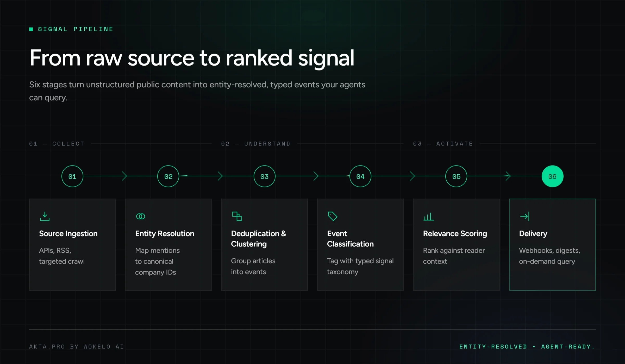Image resolution: width=625 pixels, height=364 pixels.
Task: Click the chevron arrow between stages 01 and 02
Action: [124, 176]
